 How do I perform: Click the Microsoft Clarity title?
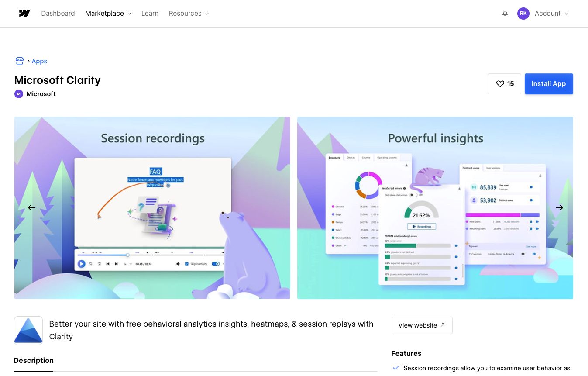tap(58, 80)
